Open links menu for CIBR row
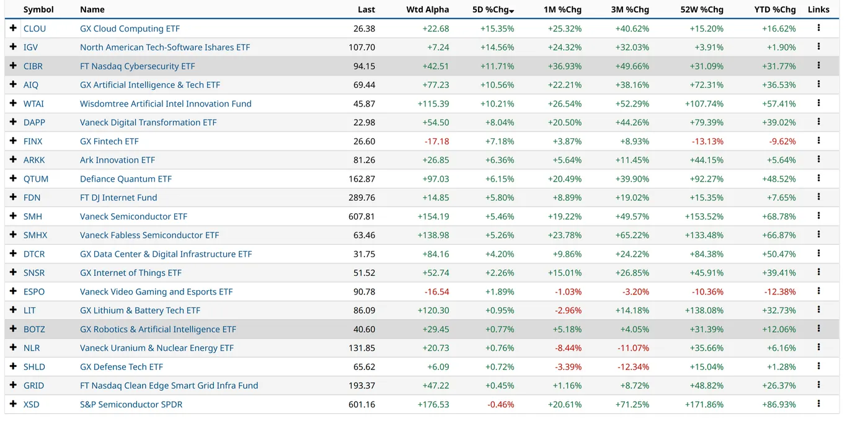Viewport: 868px width, 432px height. pyautogui.click(x=818, y=65)
